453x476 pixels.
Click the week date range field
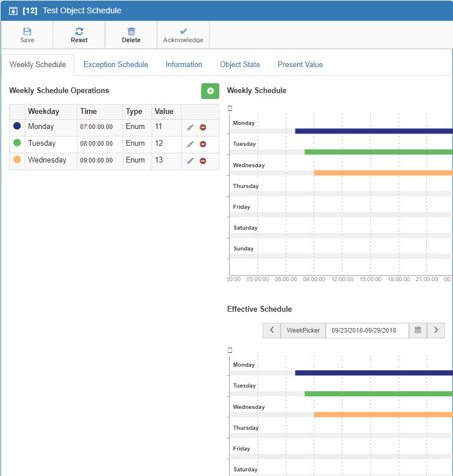click(x=367, y=330)
